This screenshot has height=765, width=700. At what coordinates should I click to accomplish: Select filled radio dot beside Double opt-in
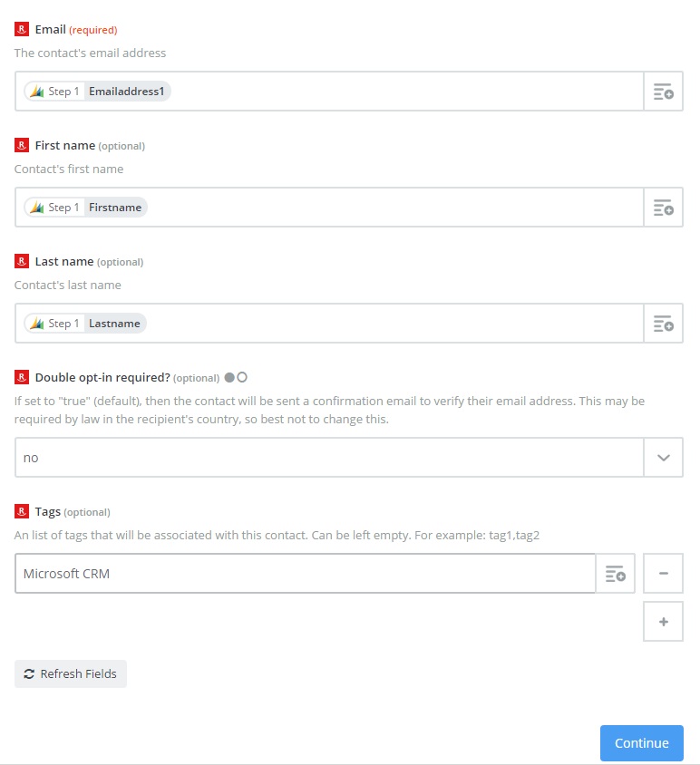[x=229, y=377]
